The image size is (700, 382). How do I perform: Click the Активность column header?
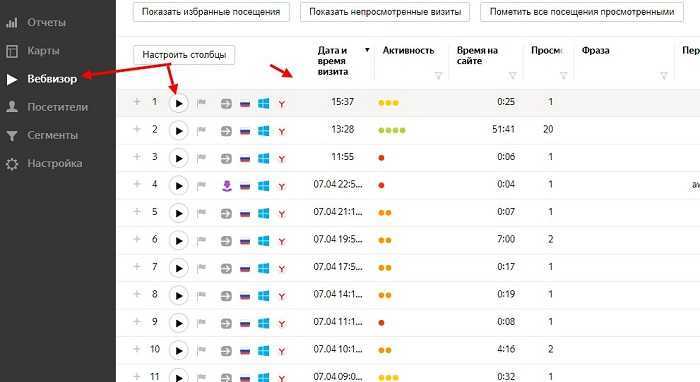coord(408,50)
